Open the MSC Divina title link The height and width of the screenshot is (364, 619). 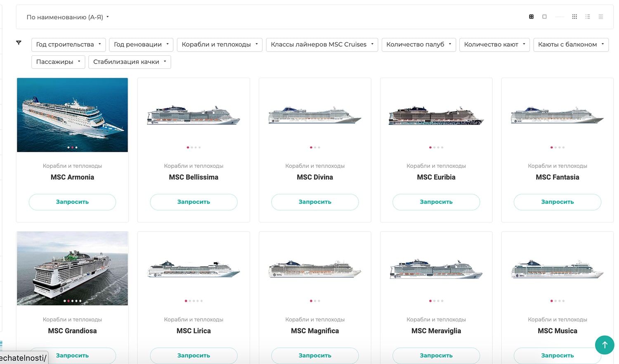315,177
